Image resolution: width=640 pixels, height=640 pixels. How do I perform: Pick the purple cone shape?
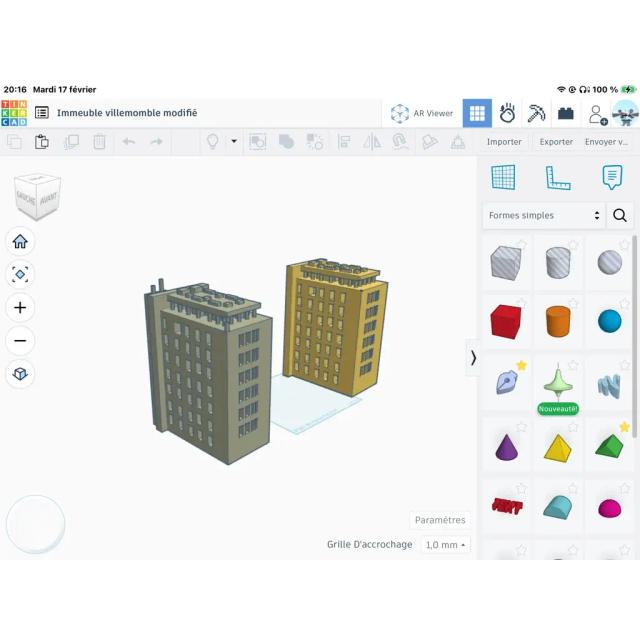tap(506, 447)
